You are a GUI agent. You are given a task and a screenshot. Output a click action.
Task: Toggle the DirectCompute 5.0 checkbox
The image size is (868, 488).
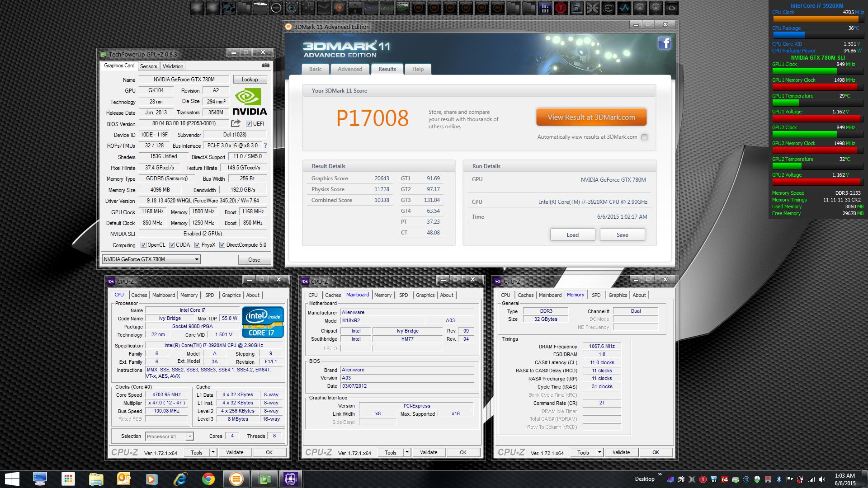[x=222, y=245]
